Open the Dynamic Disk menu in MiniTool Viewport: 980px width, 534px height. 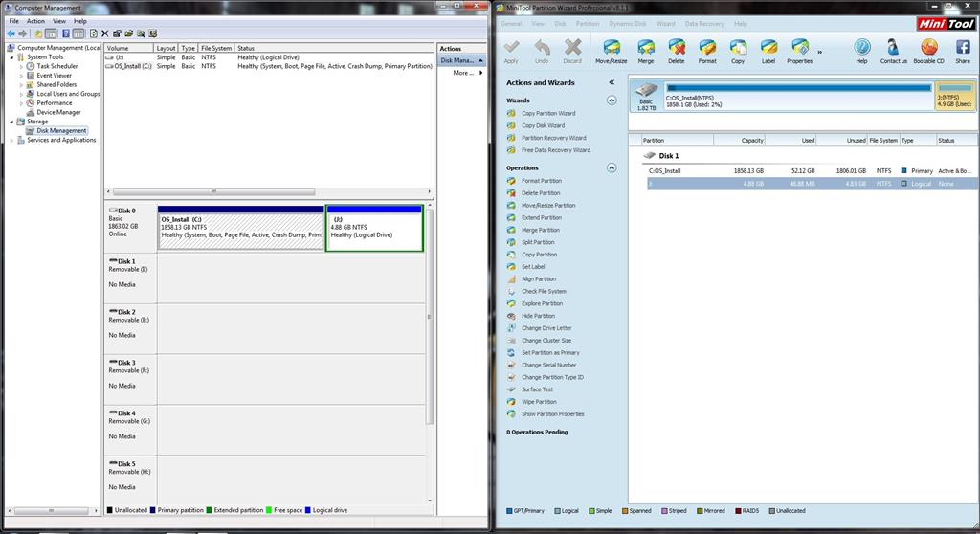click(x=628, y=24)
